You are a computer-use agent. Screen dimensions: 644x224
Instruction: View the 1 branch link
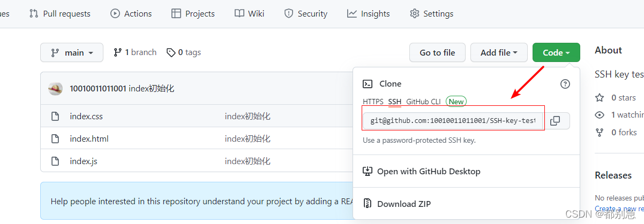135,52
